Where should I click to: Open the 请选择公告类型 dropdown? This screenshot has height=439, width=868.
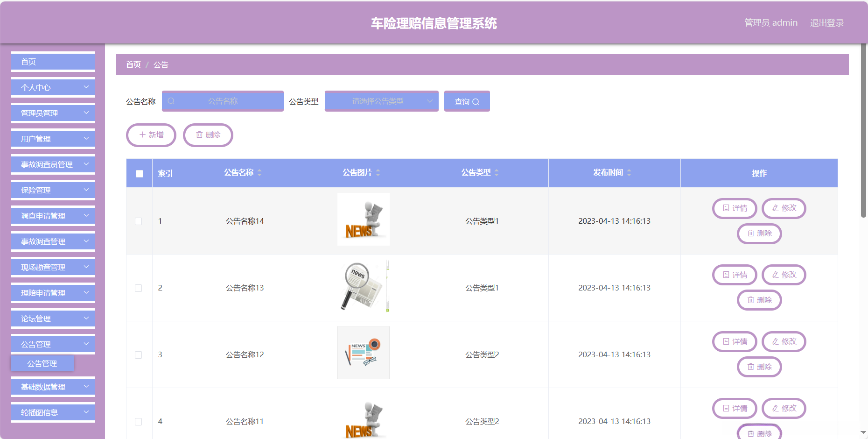(381, 101)
